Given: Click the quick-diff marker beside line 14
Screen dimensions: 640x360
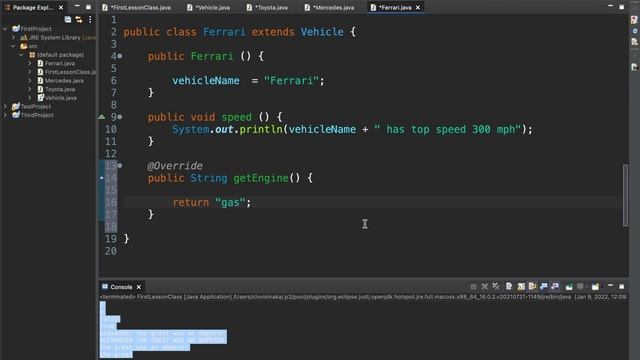Looking at the screenshot, I should point(101,178).
